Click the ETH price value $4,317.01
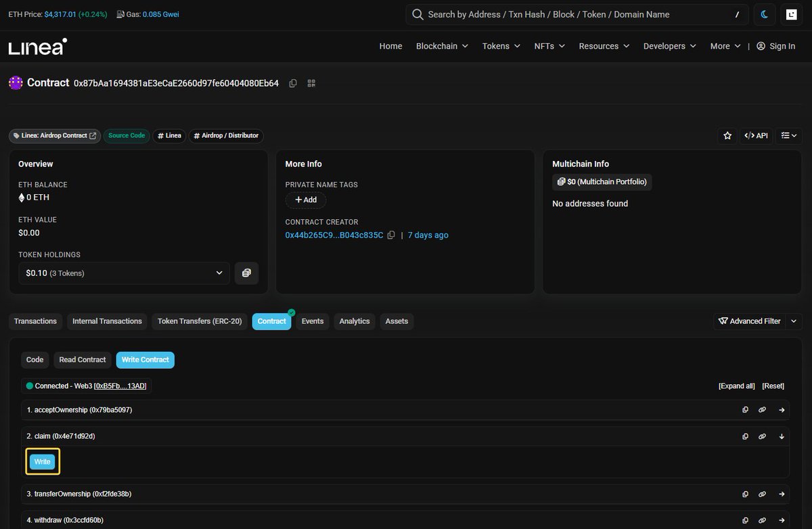This screenshot has width=812, height=529. pos(60,14)
